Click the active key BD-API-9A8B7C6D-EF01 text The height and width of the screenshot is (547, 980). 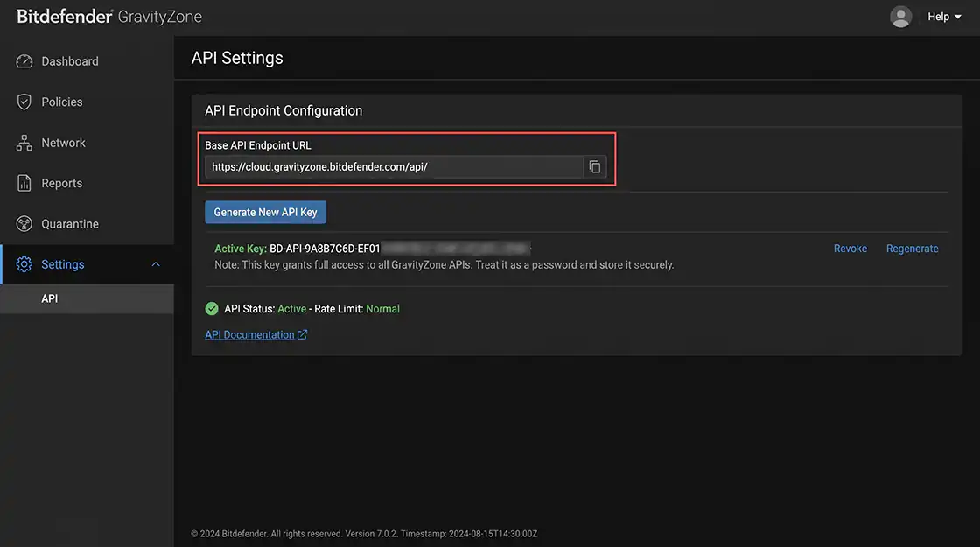(325, 249)
